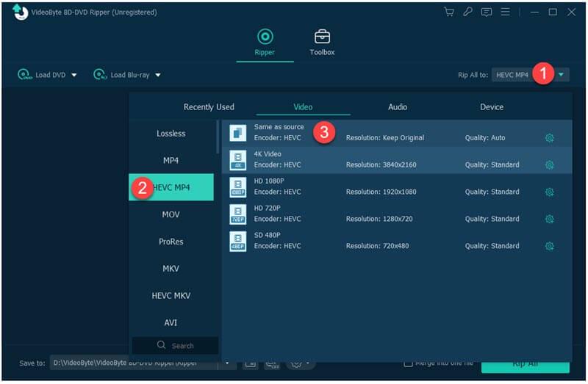Open settings gear for 4K Video
588x384 pixels.
point(549,165)
